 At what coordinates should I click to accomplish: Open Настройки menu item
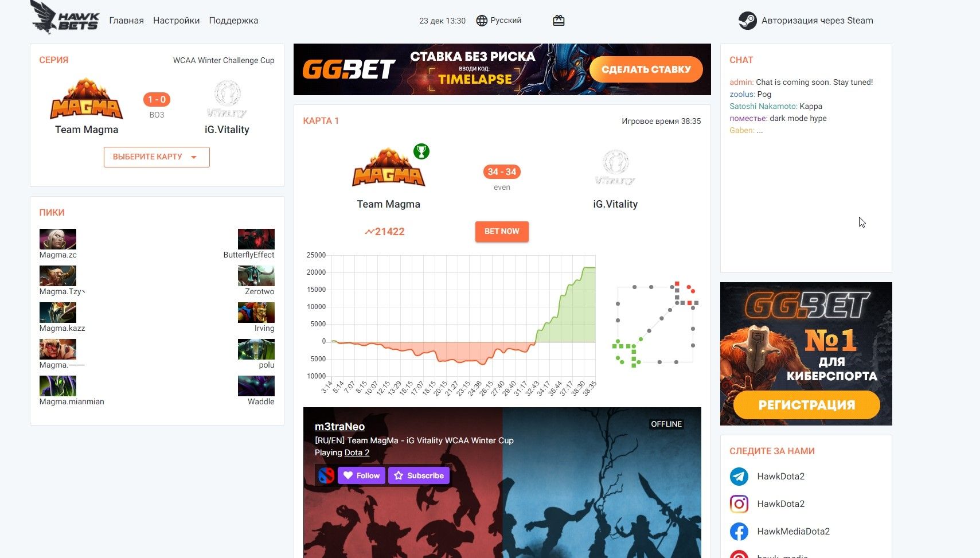[x=176, y=21]
